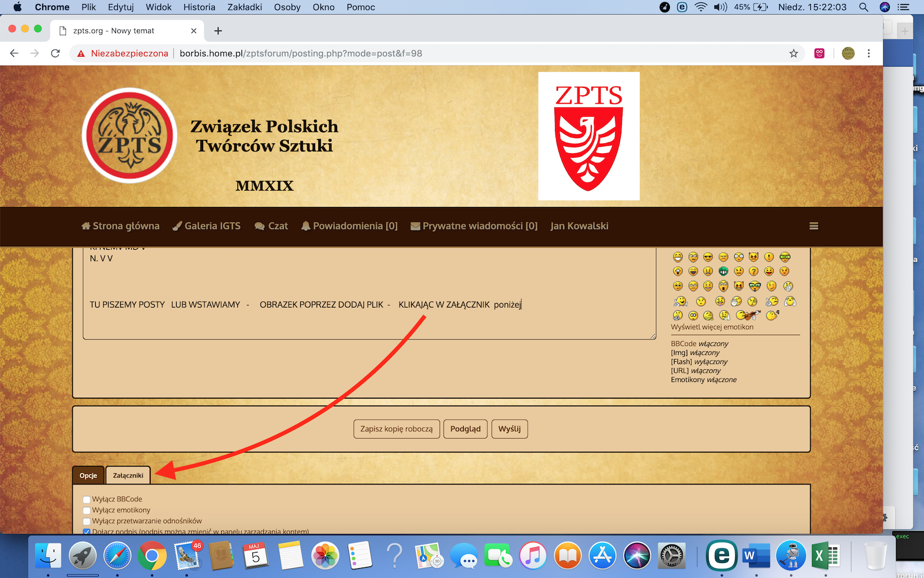This screenshot has width=924, height=578.
Task: Expand the Jan Kowalski user menu
Action: 579,226
